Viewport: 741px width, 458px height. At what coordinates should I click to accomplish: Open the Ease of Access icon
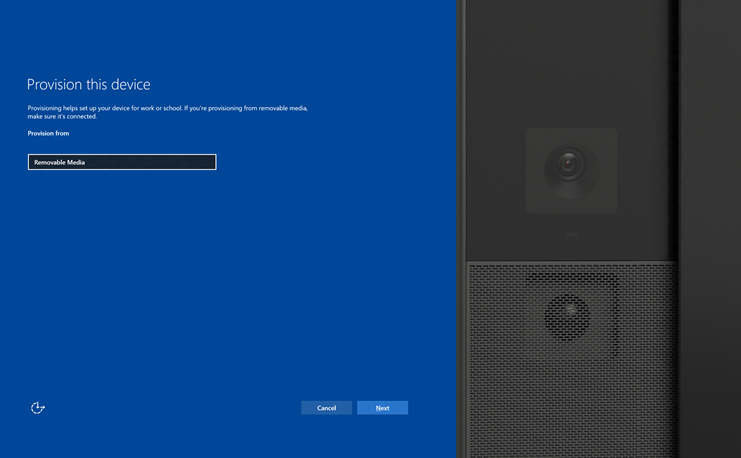[38, 407]
